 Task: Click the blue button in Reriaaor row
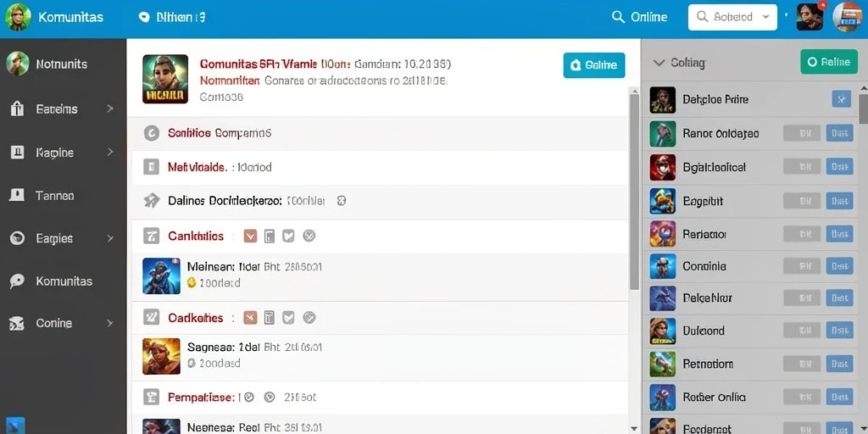[x=839, y=234]
